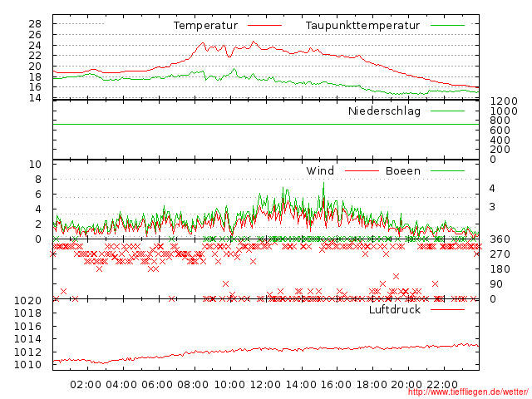Click the 1016 pressure axis label
Image resolution: width=532 pixels, height=399 pixels.
point(27,327)
